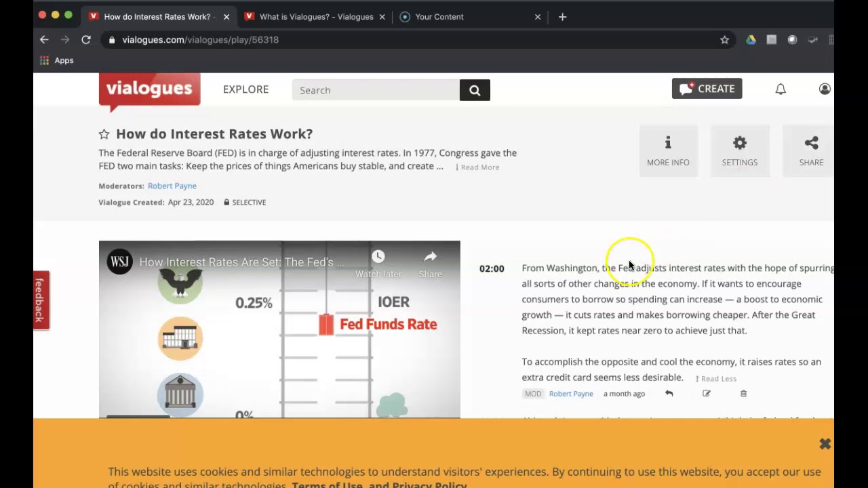Bookmark this page with the star icon

coord(725,40)
